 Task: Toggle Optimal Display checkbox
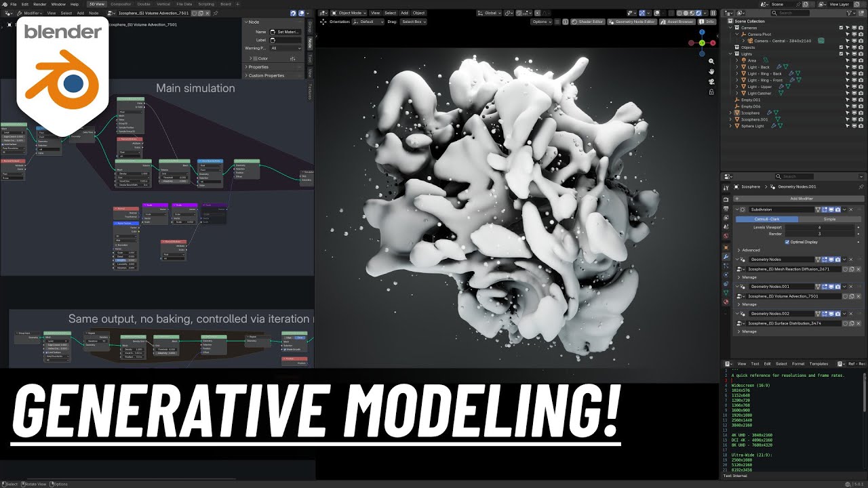pos(787,242)
